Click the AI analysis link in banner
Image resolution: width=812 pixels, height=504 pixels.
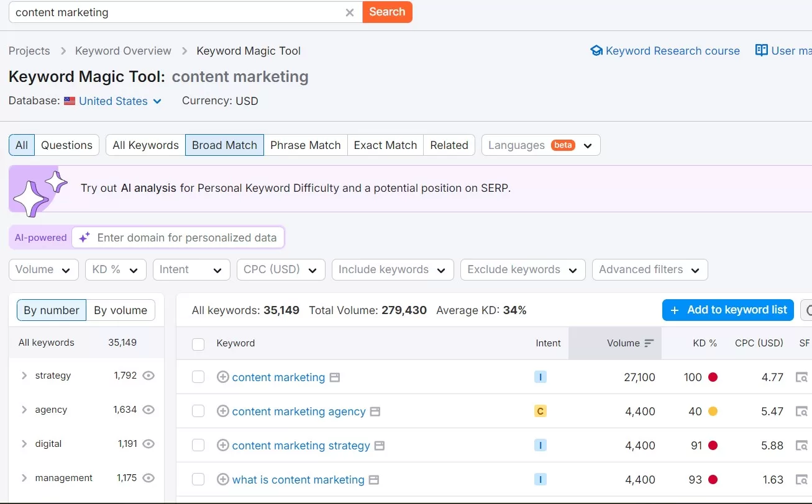click(x=148, y=188)
